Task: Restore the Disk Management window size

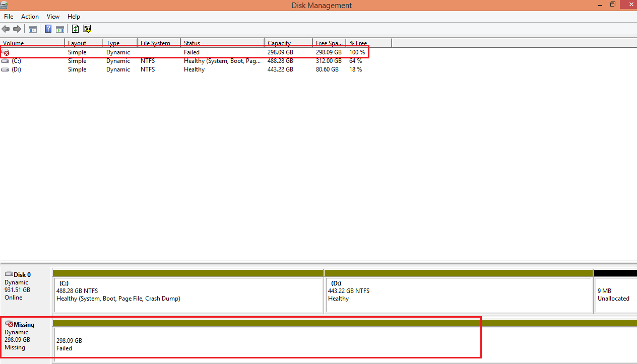Action: pos(613,5)
